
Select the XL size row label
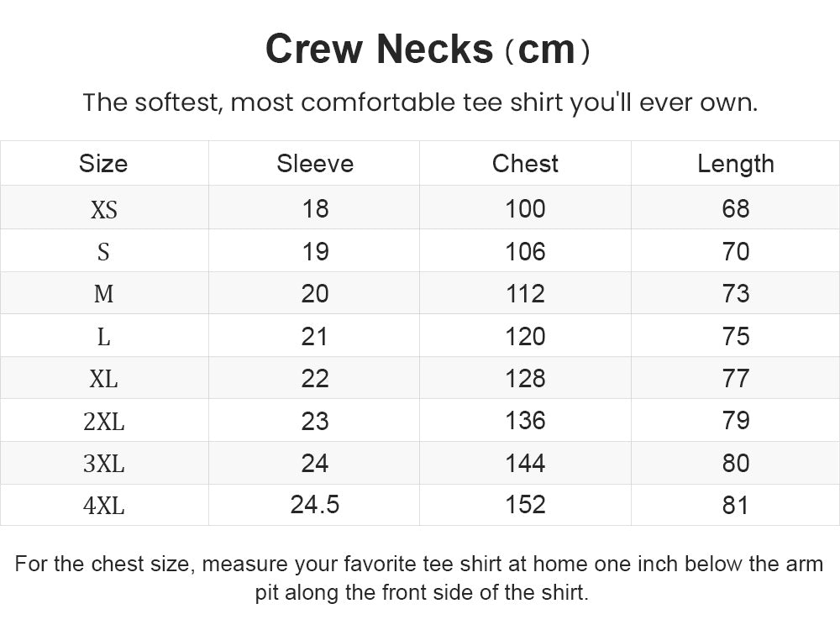click(103, 379)
